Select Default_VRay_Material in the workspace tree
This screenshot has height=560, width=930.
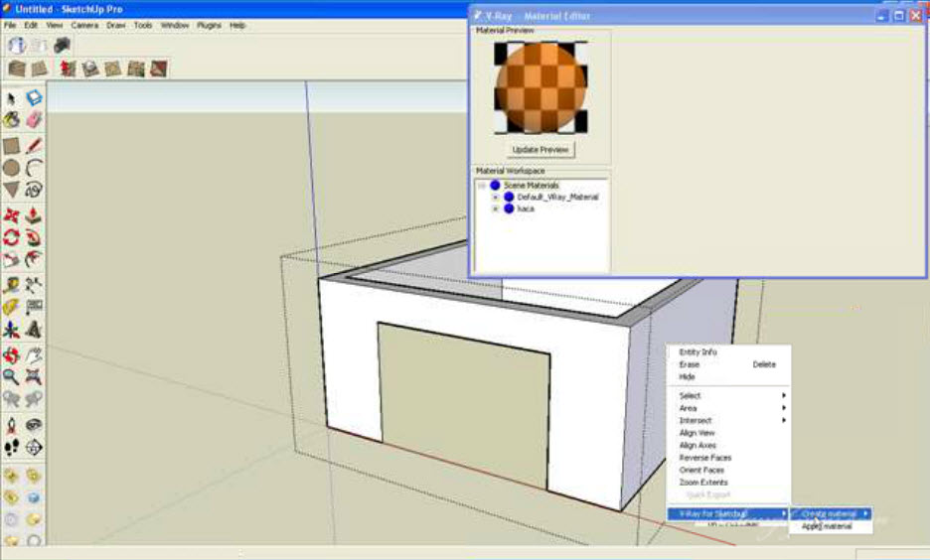[x=557, y=197]
